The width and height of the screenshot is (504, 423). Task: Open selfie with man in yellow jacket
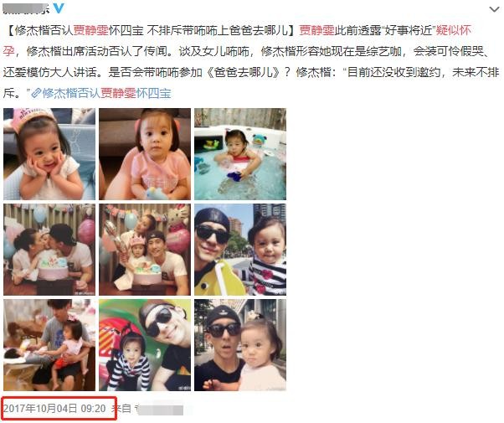[x=240, y=250]
